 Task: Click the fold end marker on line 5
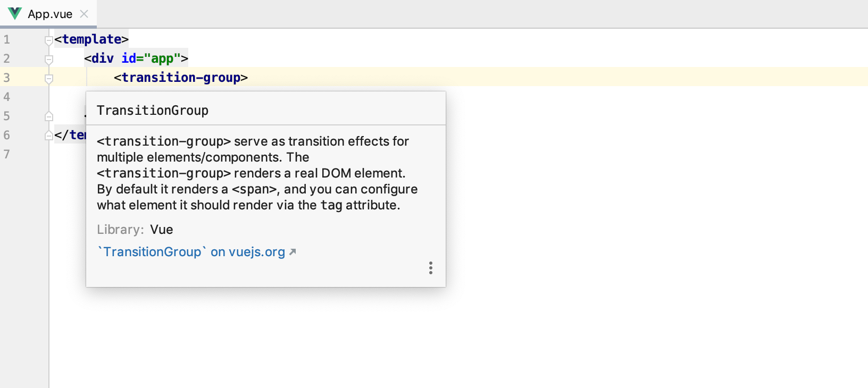pos(49,116)
